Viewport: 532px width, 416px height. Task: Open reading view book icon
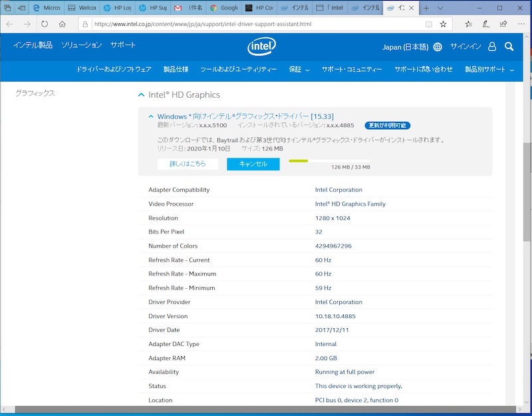click(x=429, y=24)
